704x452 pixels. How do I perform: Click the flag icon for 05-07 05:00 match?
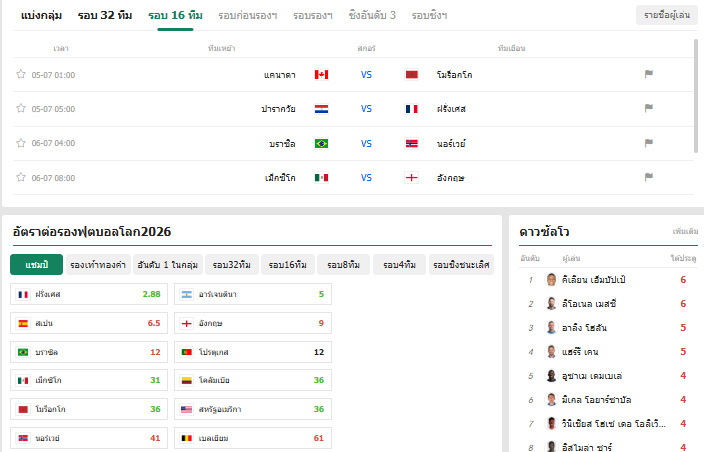point(649,108)
